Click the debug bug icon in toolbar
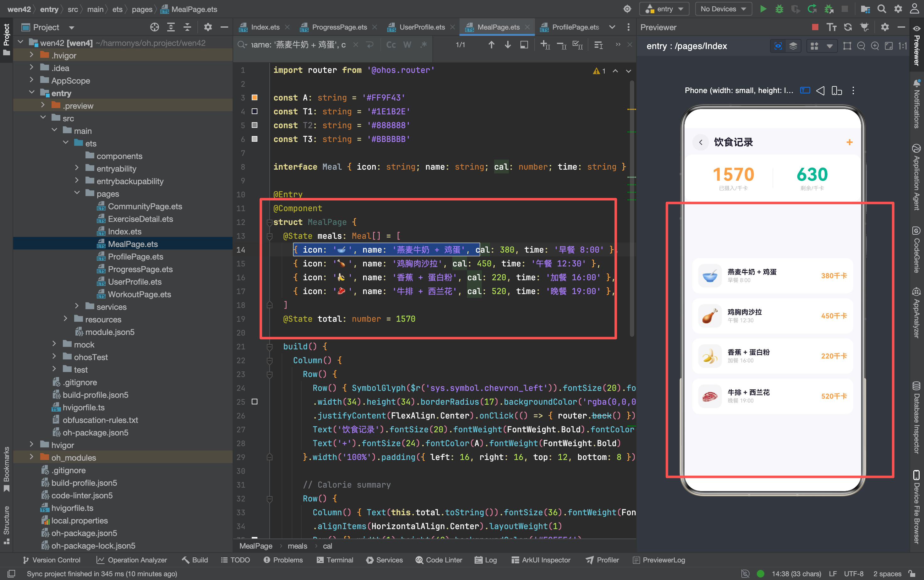The image size is (924, 580). point(779,9)
